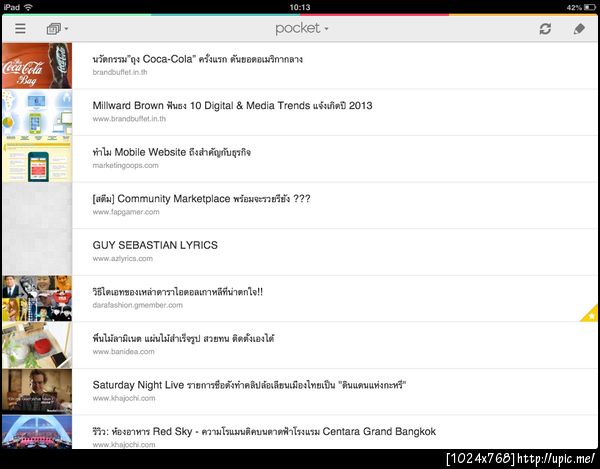The width and height of the screenshot is (600, 469).
Task: Open the Mobile Website article title
Action: [x=171, y=152]
